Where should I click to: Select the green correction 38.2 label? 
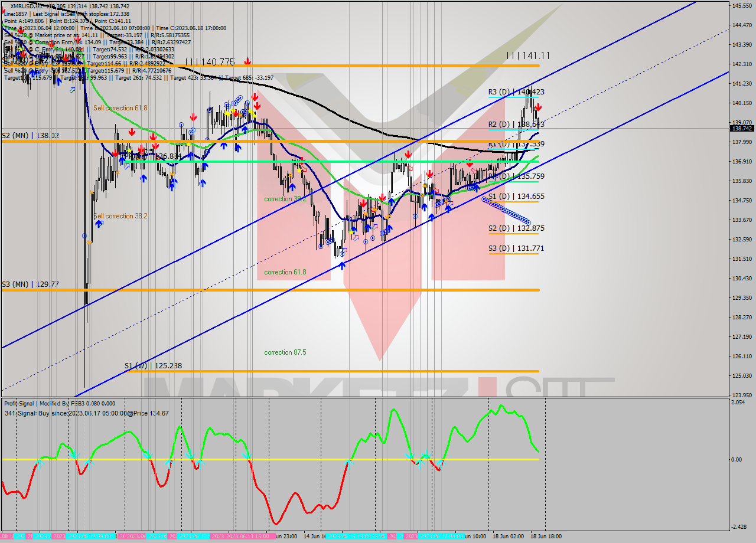[285, 199]
